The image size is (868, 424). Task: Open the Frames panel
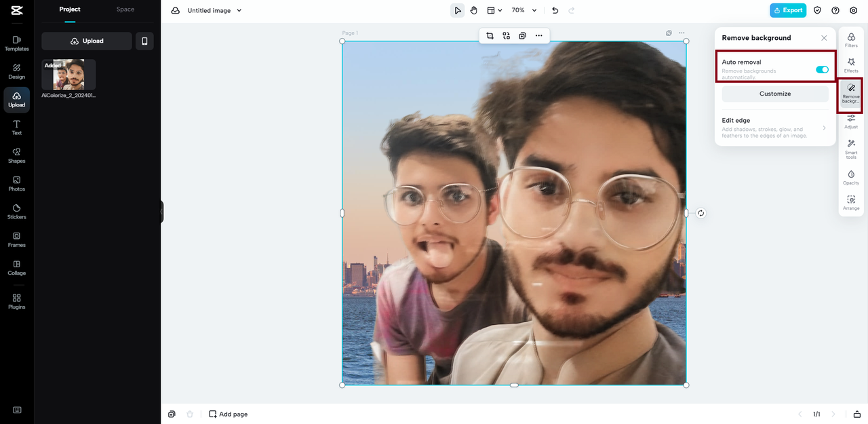[x=17, y=239]
